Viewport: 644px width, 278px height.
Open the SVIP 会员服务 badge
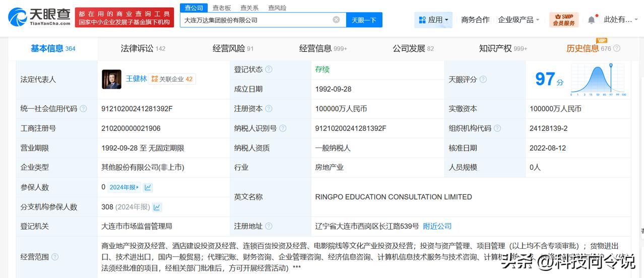564,20
